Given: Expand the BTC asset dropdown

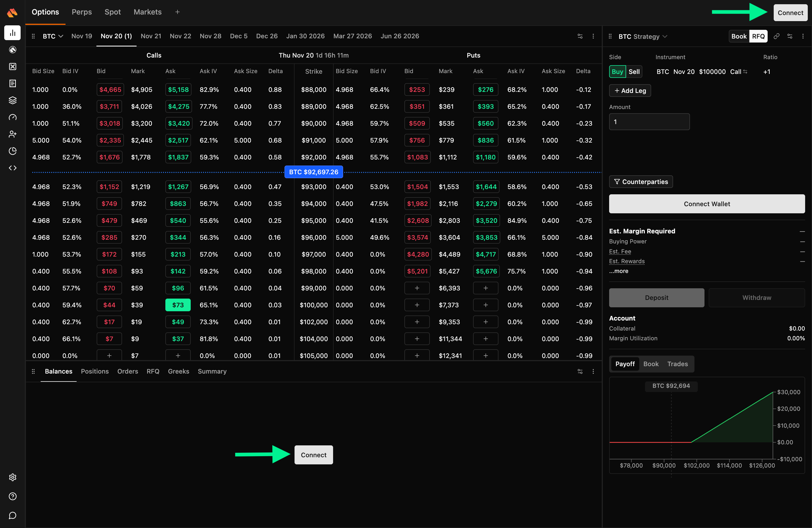Looking at the screenshot, I should click(x=53, y=36).
